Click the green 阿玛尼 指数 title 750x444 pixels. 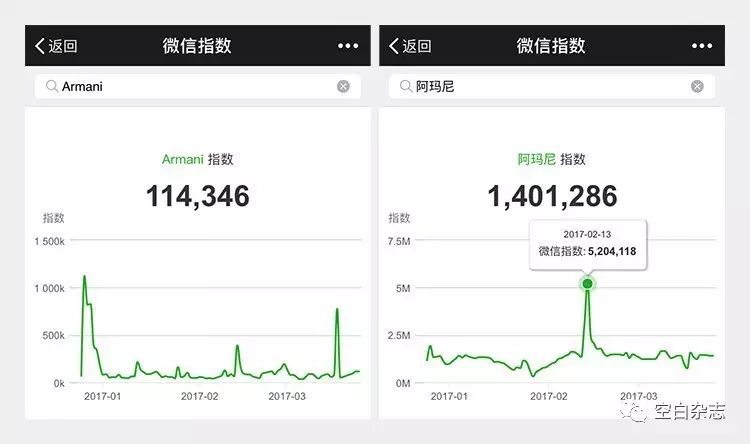coord(551,159)
